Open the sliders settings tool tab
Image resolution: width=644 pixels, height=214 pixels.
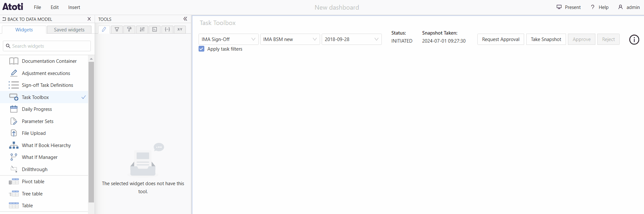(142, 29)
